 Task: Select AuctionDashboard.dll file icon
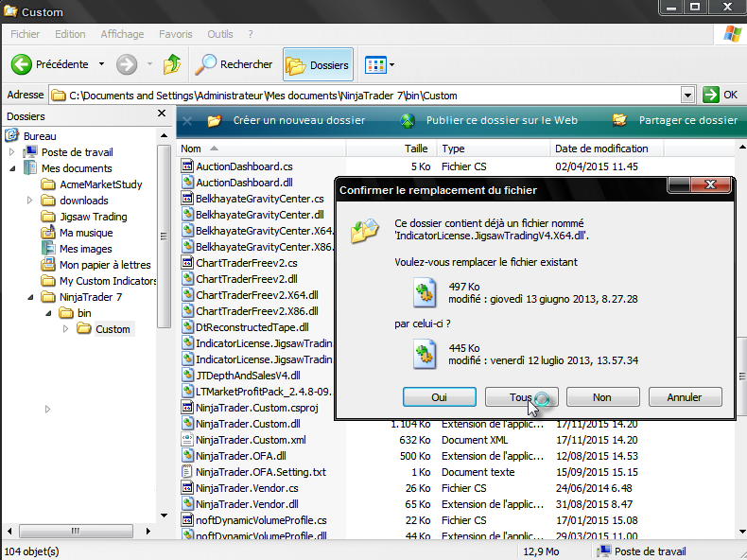coord(187,182)
